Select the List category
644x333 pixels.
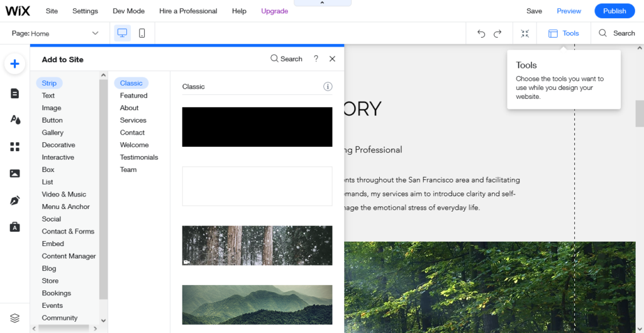47,182
